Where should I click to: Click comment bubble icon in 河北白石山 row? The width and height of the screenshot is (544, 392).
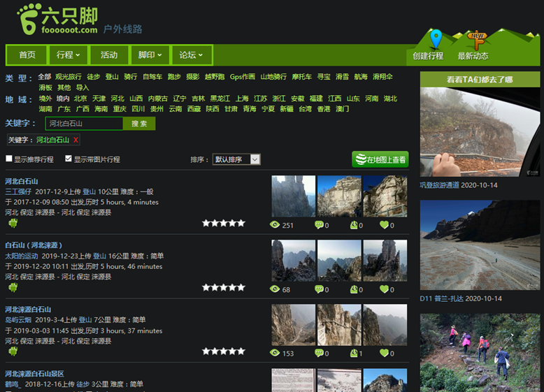point(319,225)
